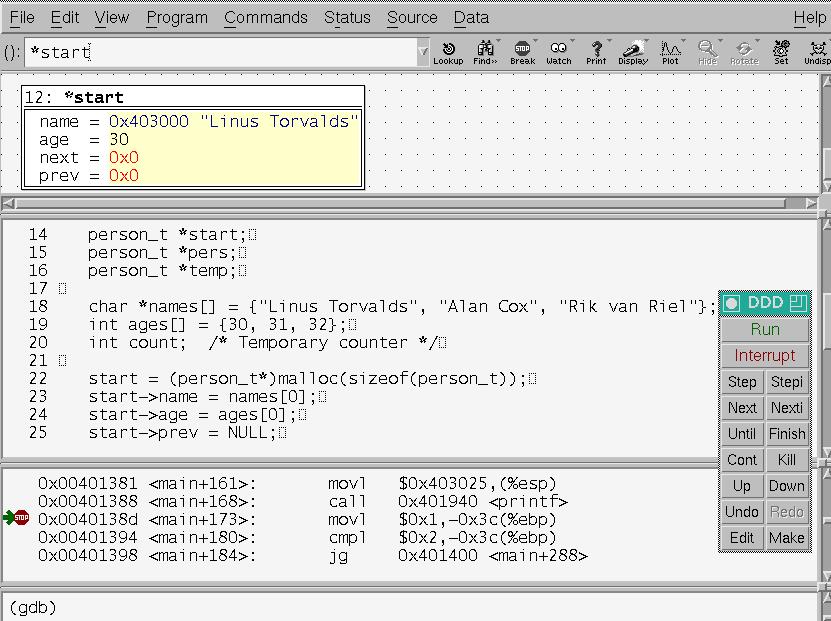Image resolution: width=831 pixels, height=621 pixels.
Task: Click the Finish button
Action: click(787, 433)
